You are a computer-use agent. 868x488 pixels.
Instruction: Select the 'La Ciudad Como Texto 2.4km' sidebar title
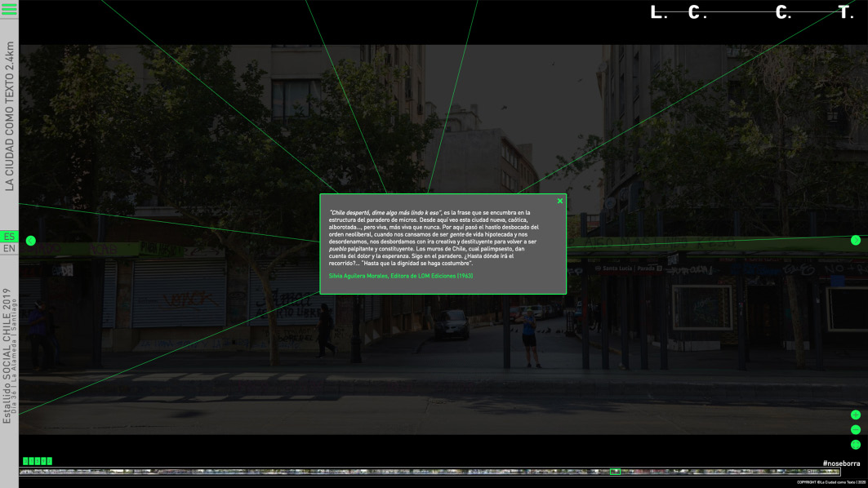(x=10, y=115)
